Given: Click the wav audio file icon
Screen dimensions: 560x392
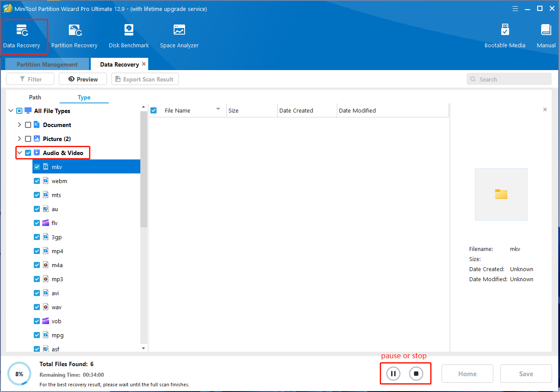Looking at the screenshot, I should [x=46, y=307].
